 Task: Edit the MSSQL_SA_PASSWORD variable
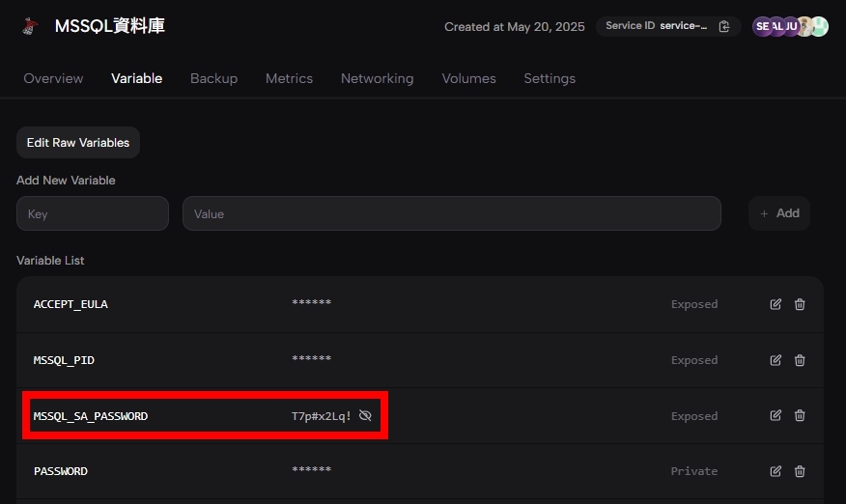pos(775,415)
